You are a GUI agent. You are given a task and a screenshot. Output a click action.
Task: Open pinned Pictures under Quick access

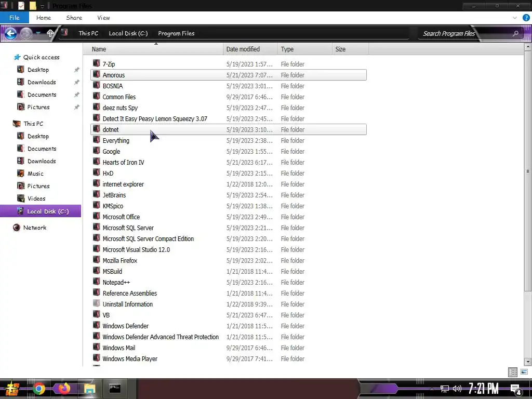click(38, 107)
